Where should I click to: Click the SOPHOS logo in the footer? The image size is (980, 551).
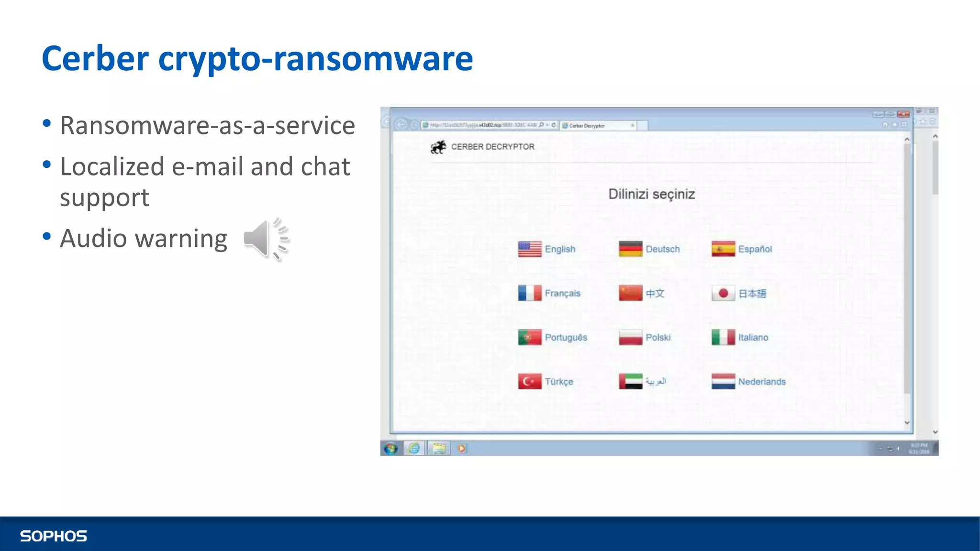[54, 536]
